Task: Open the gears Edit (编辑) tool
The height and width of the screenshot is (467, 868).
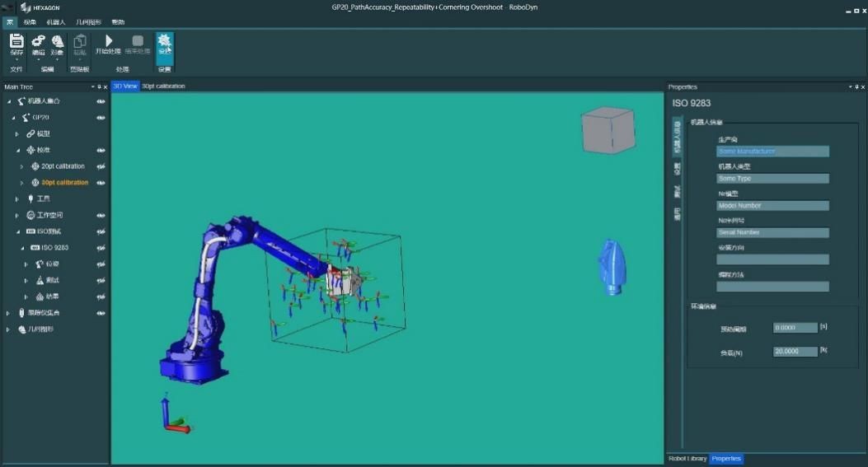Action: click(38, 44)
